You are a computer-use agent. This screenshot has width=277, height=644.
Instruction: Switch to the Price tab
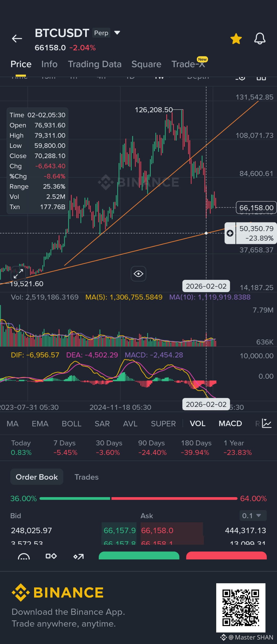pos(21,64)
